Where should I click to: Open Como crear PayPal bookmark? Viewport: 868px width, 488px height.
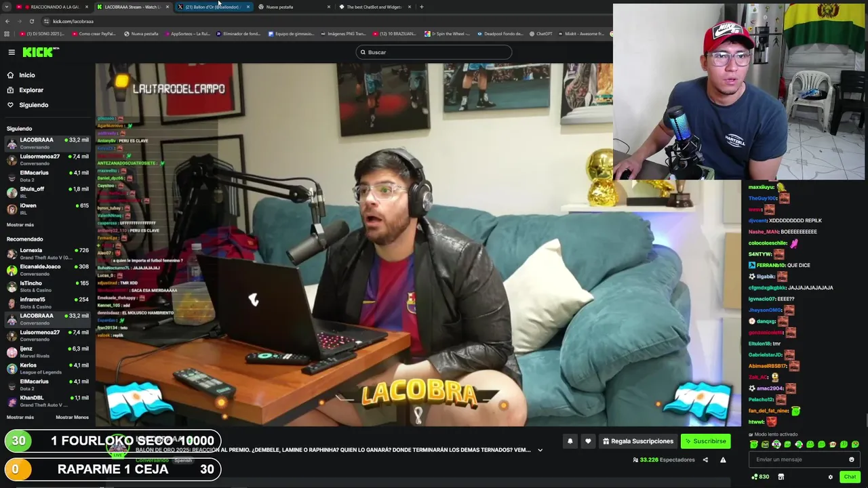coord(94,34)
